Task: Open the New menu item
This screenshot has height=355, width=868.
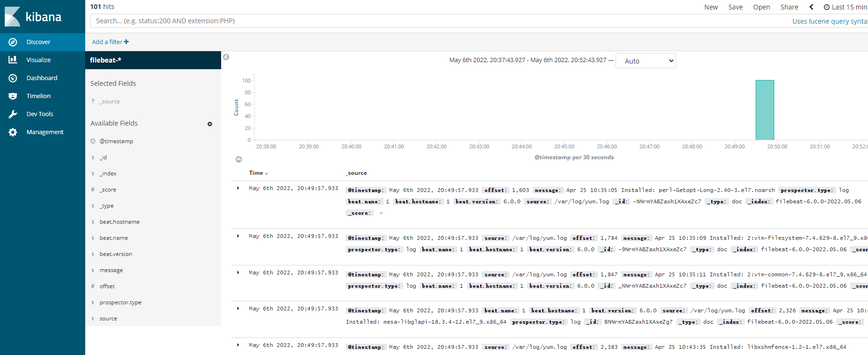Action: [x=711, y=7]
